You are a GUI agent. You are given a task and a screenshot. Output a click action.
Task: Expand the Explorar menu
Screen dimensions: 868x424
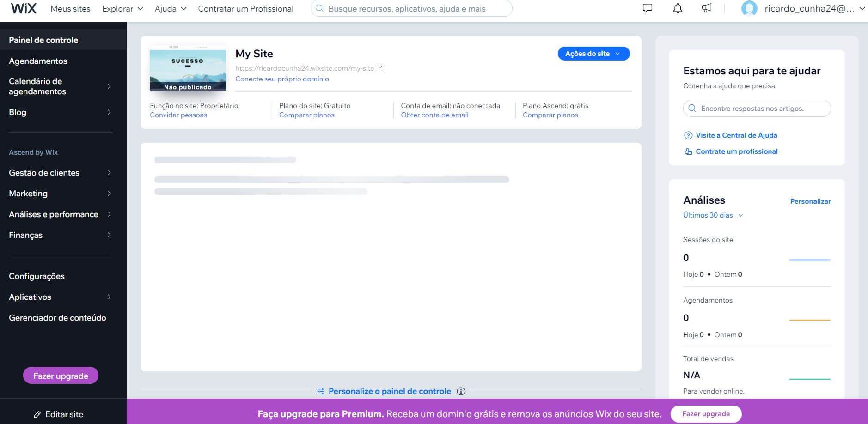pyautogui.click(x=122, y=9)
